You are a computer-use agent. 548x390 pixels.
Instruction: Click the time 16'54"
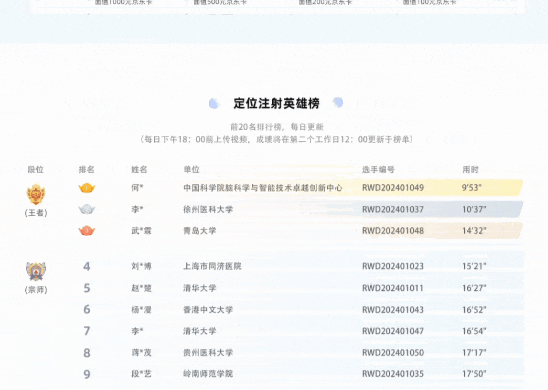(x=474, y=331)
